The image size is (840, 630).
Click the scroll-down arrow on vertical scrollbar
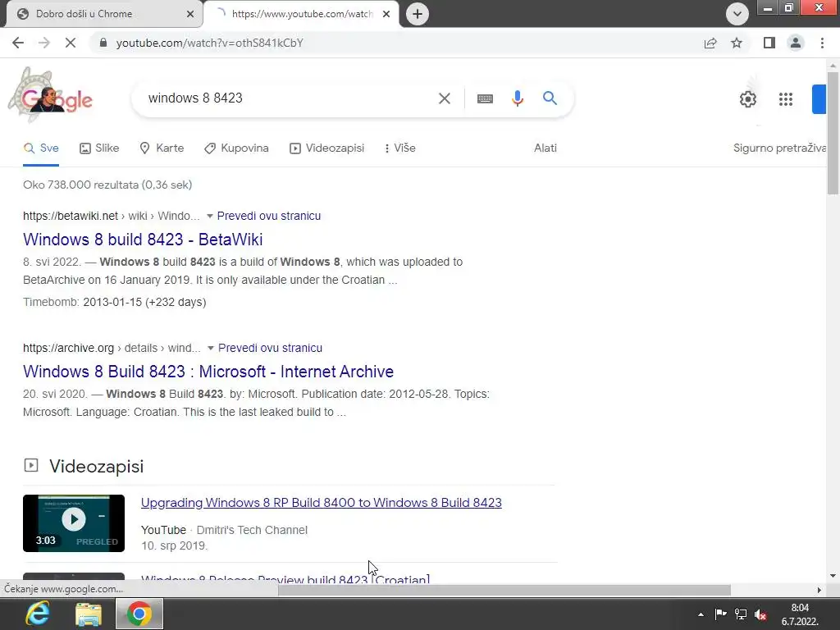click(833, 576)
